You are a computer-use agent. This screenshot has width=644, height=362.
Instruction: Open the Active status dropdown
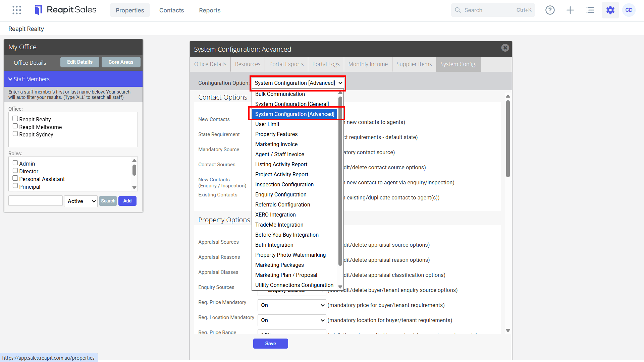pyautogui.click(x=81, y=201)
